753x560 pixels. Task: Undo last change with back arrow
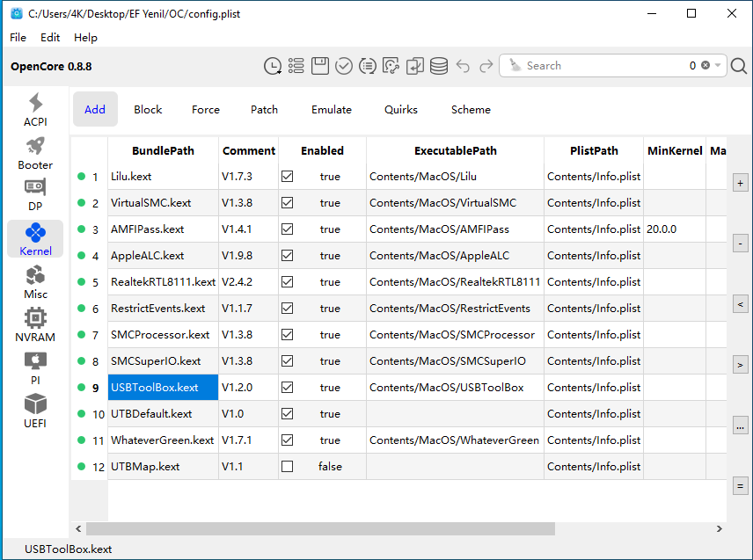(463, 66)
